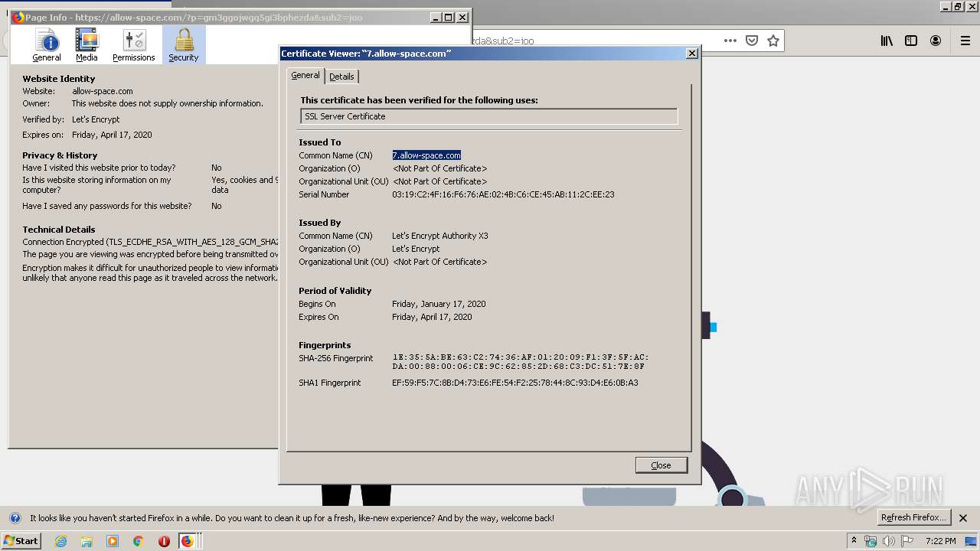Click the certificate serial number value
980x551 pixels.
click(x=503, y=194)
